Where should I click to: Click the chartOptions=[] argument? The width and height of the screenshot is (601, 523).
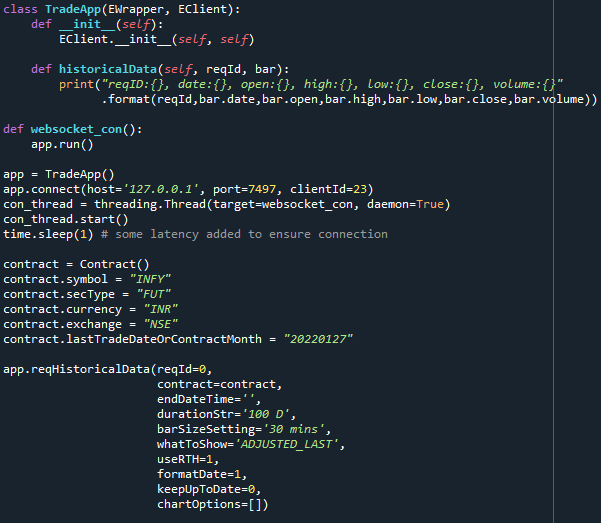pyautogui.click(x=210, y=504)
